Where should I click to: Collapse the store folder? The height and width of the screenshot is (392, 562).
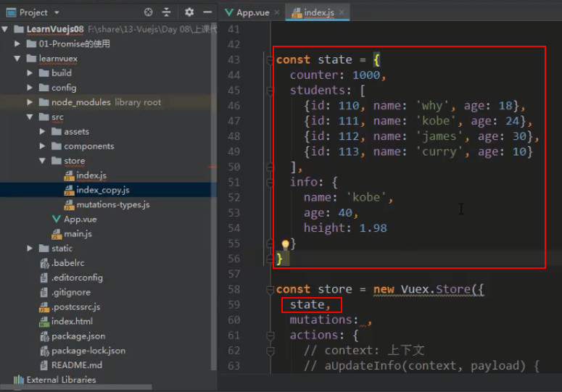click(x=42, y=161)
